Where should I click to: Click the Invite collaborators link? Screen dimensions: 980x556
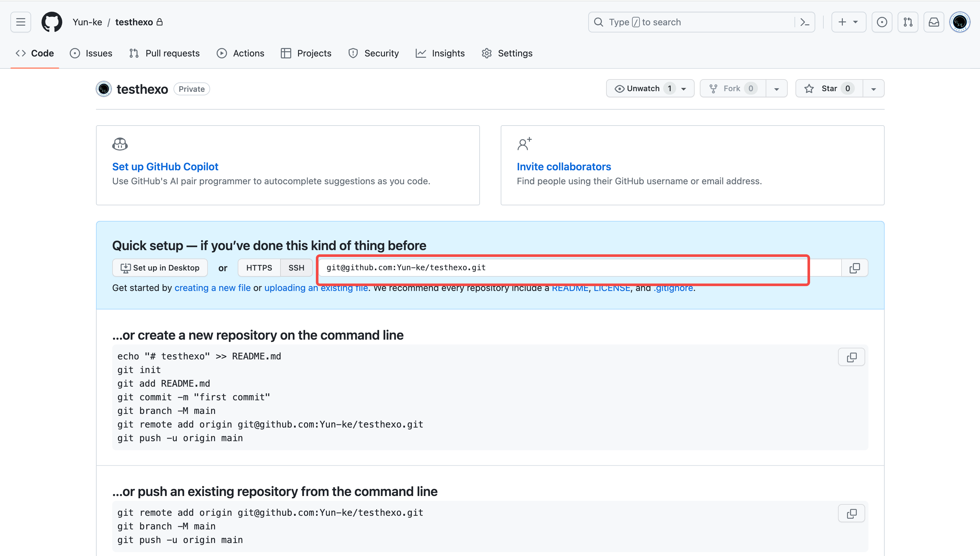pos(564,166)
